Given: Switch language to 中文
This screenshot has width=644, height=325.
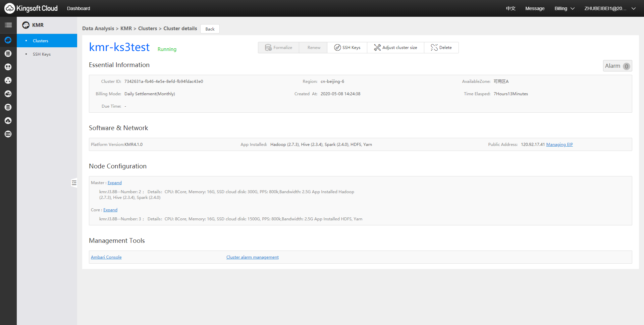Looking at the screenshot, I should (x=511, y=8).
